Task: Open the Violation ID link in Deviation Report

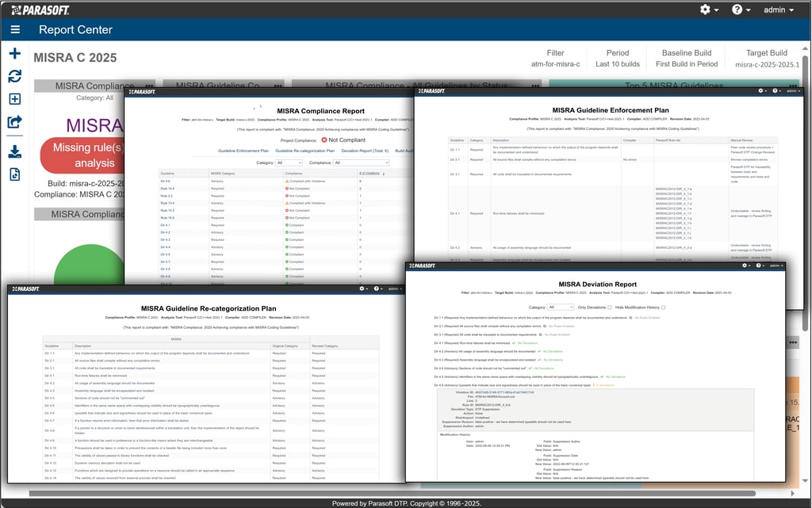Action: (504, 392)
